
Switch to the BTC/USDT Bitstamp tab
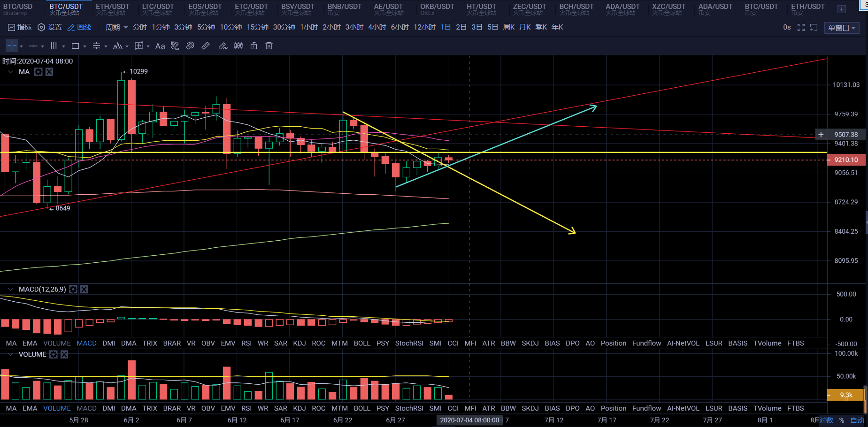[18, 9]
